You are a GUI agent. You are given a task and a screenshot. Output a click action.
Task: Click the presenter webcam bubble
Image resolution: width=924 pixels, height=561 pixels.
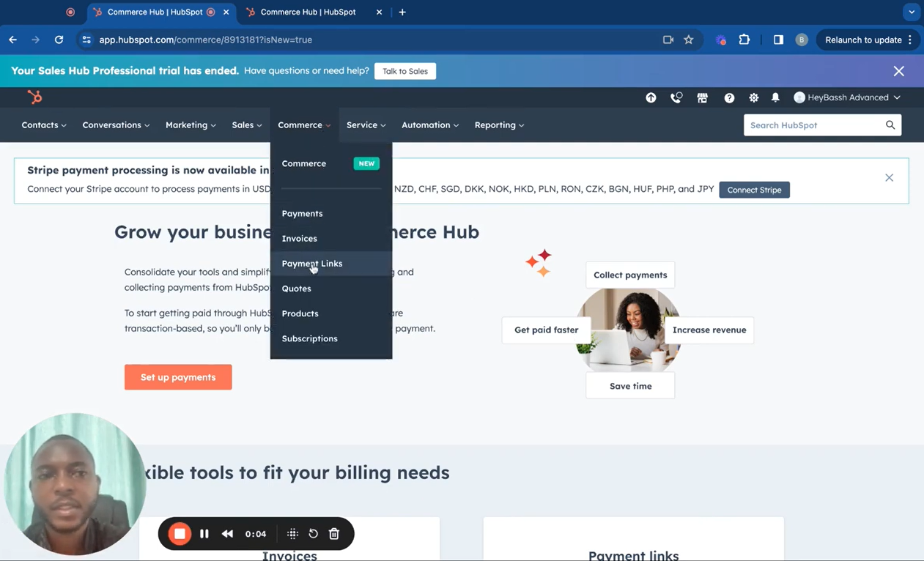coord(74,484)
